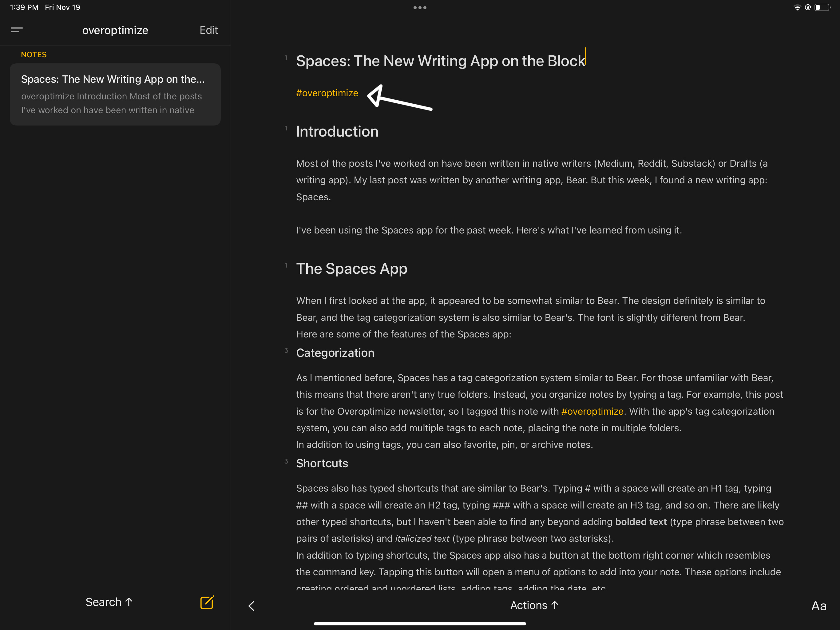
Task: Tap the inline #overoptimize tag in Categorization
Action: [x=592, y=412]
